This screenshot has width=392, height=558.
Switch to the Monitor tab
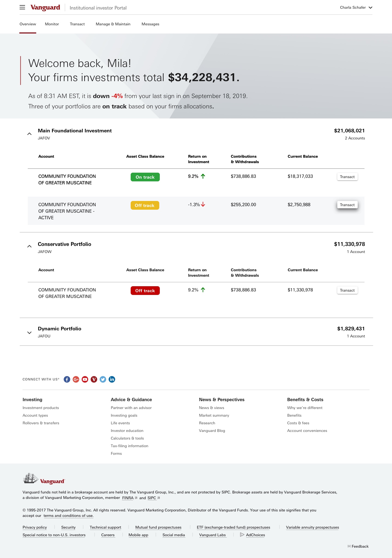pyautogui.click(x=52, y=24)
